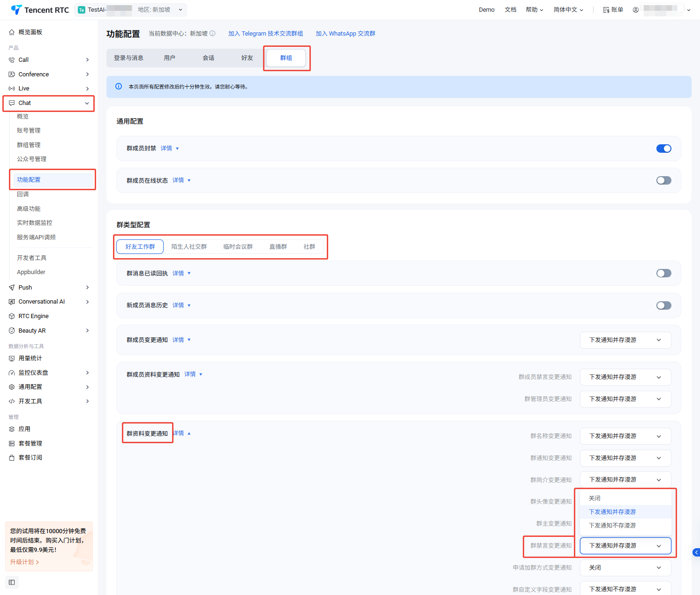Select 关闭 option in dropdown list
The image size is (700, 595).
click(x=625, y=498)
